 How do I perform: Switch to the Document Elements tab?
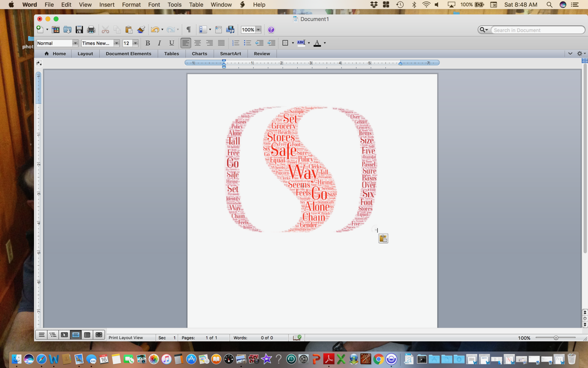tap(128, 54)
